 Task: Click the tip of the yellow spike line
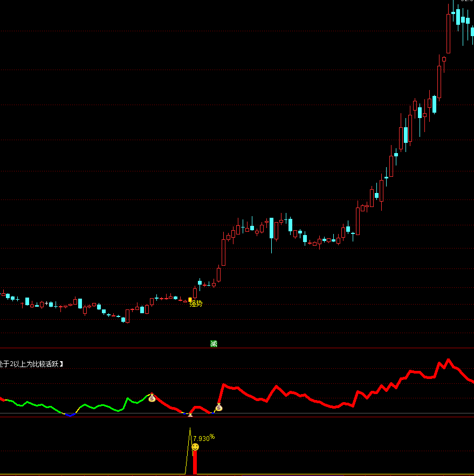pos(190,429)
